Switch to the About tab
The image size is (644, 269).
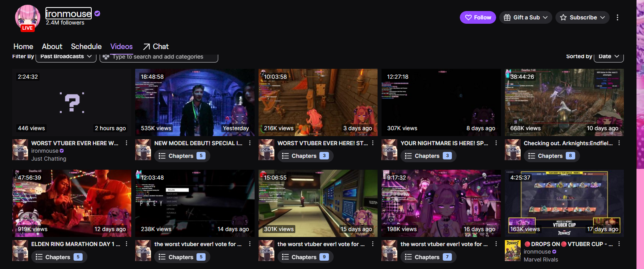[x=52, y=46]
